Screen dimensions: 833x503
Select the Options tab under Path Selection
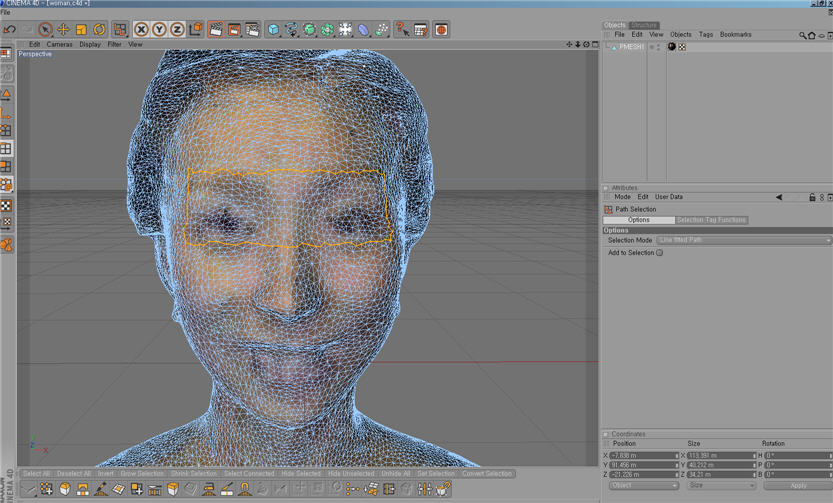click(x=639, y=220)
